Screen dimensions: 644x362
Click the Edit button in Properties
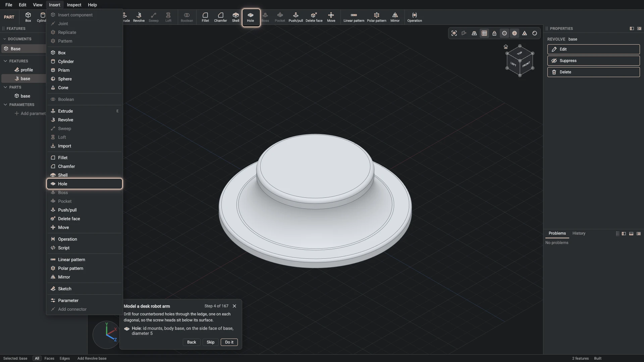coord(593,49)
